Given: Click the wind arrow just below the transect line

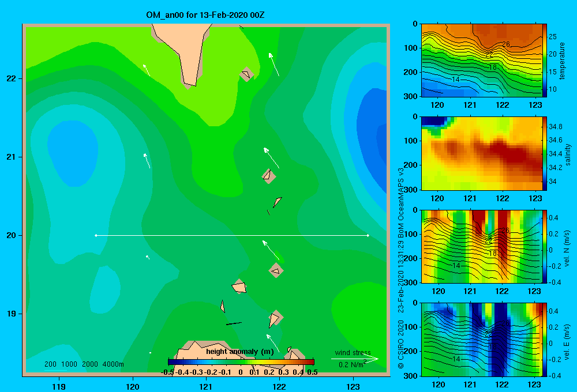Looking at the screenshot, I should coord(270,249).
